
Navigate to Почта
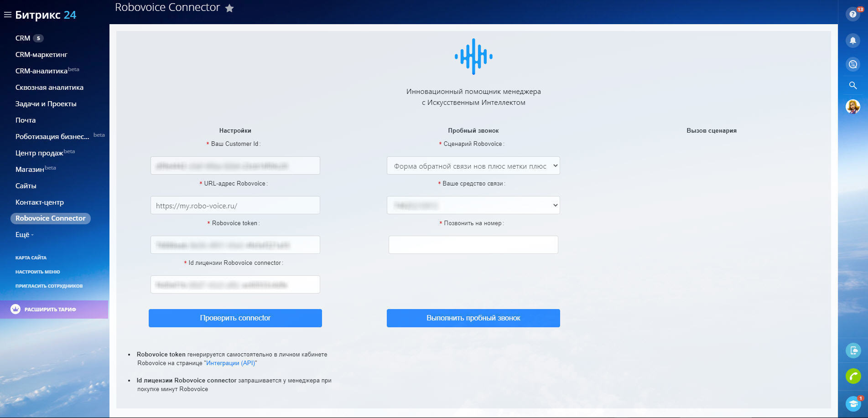coord(26,120)
